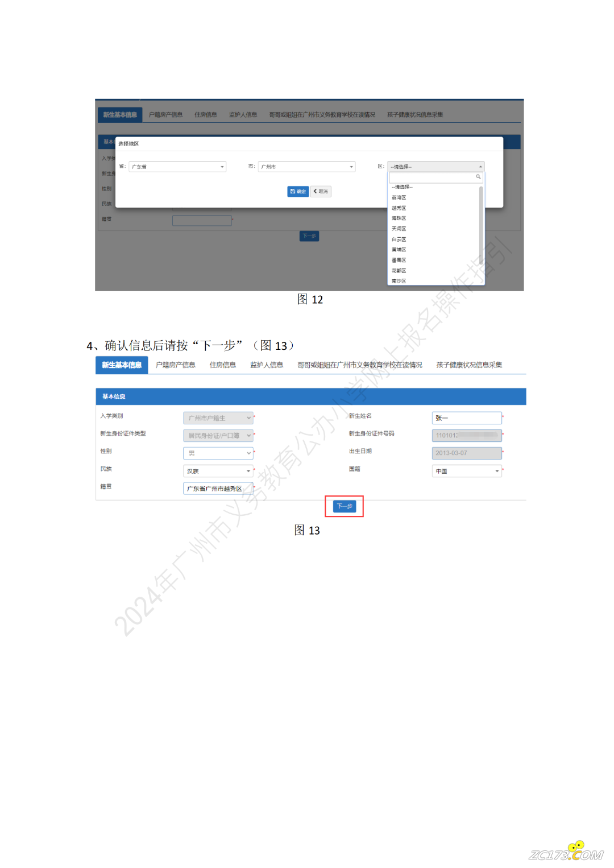Open sibling enrollment status tab in Figure 13
The image size is (614, 868).
pos(360,365)
